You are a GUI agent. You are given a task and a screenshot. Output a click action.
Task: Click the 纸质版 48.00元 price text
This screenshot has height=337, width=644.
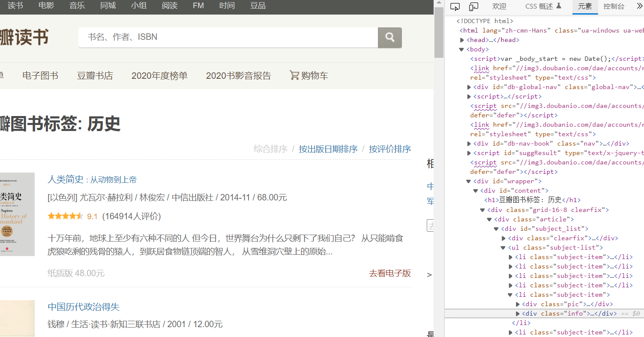[x=76, y=273]
